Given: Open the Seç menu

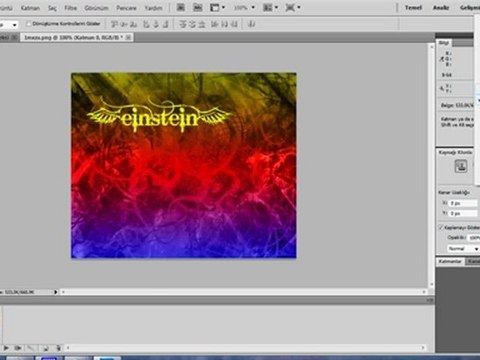Looking at the screenshot, I should coord(52,8).
